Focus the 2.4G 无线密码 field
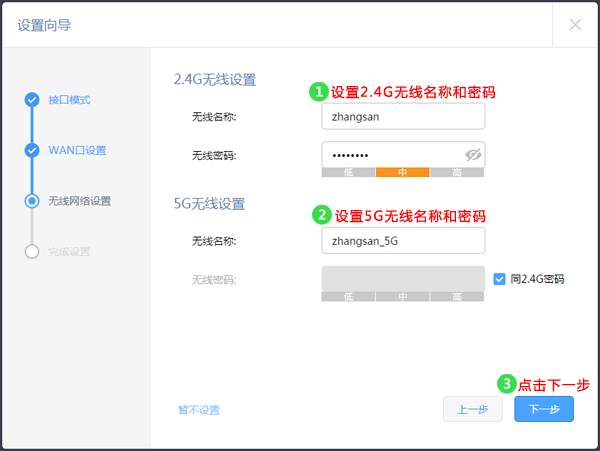The image size is (600, 451). pyautogui.click(x=403, y=155)
